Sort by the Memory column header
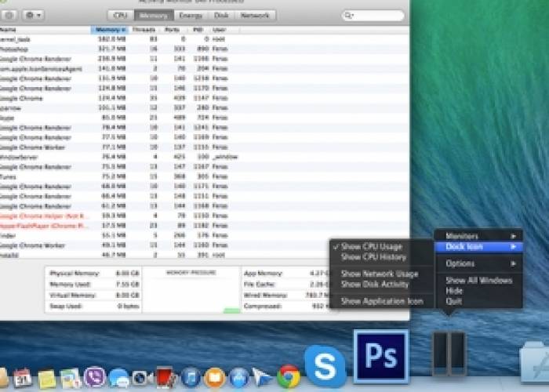This screenshot has height=392, width=549. (x=110, y=30)
